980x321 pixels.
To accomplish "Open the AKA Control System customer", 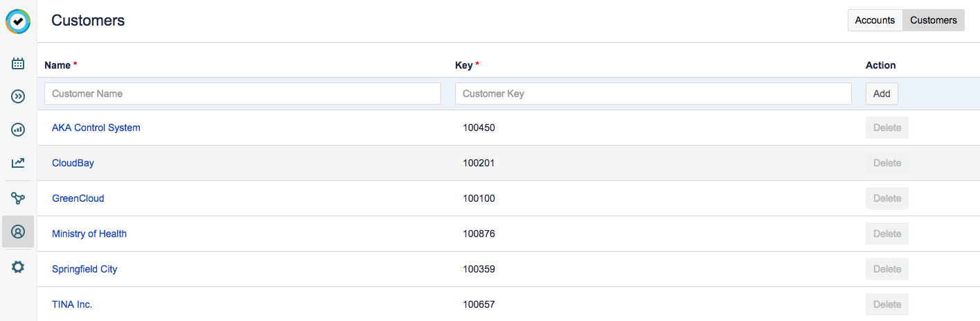I will click(x=96, y=128).
